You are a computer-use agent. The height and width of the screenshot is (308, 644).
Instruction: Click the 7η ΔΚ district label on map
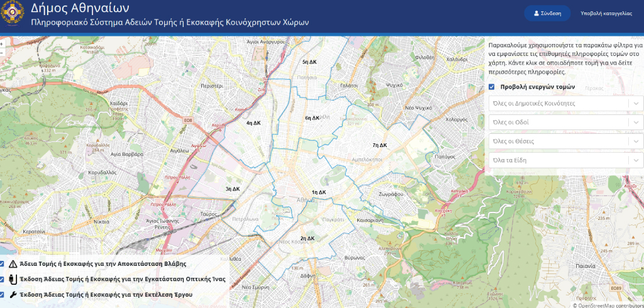[x=379, y=145]
